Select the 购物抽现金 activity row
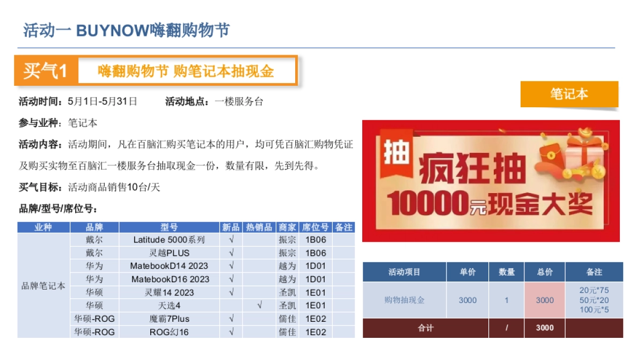644x362 pixels. click(x=405, y=300)
